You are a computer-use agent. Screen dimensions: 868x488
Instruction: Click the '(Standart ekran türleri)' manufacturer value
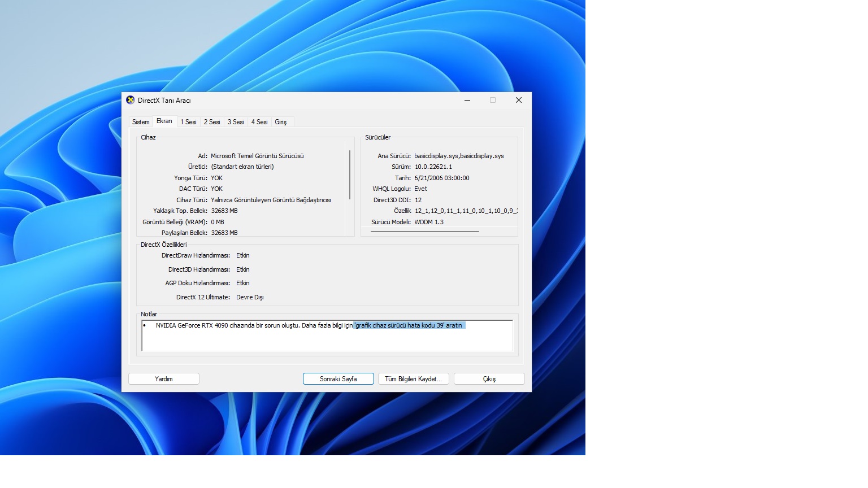point(242,167)
